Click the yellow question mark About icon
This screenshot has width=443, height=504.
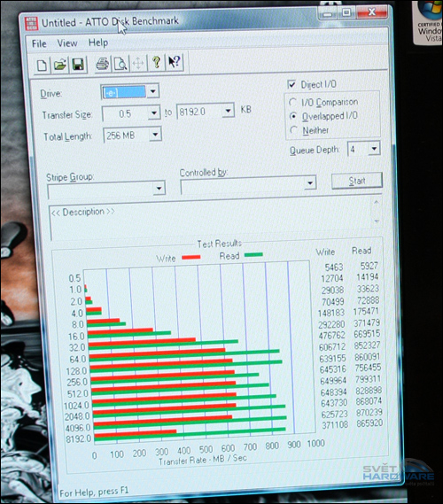(x=156, y=62)
